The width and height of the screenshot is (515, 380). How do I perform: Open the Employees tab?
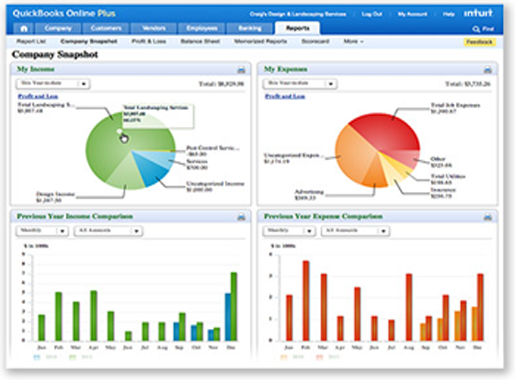tap(202, 29)
